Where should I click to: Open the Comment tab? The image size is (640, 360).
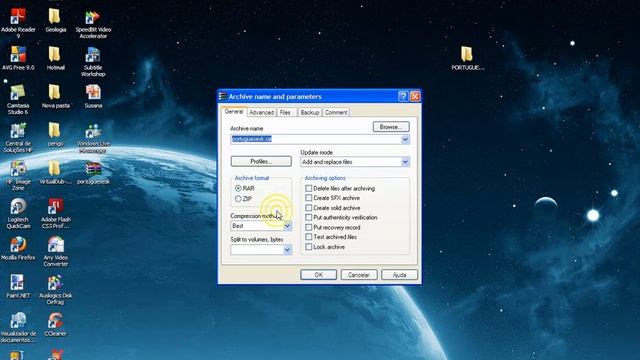tap(336, 112)
